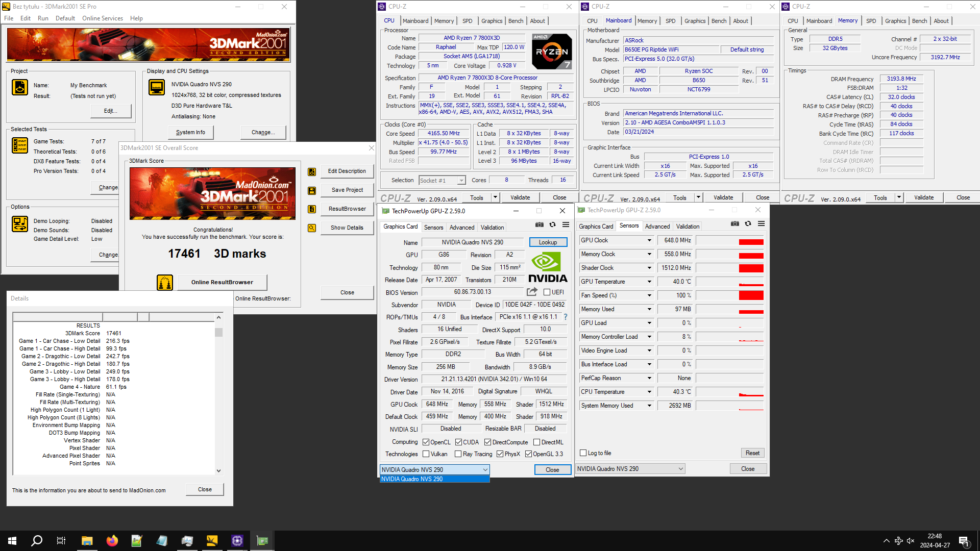
Task: Enable the Log to file checkbox
Action: pyautogui.click(x=583, y=453)
